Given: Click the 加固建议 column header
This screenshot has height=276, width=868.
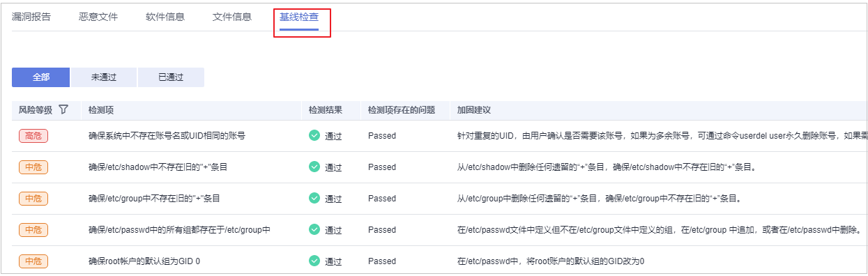Looking at the screenshot, I should click(474, 110).
